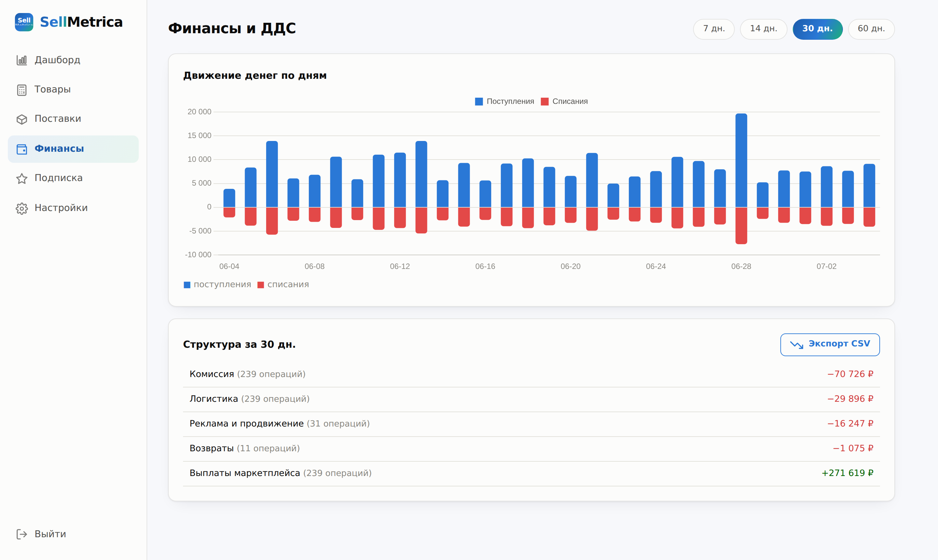
Task: Click the Товары calculator icon
Action: (x=22, y=90)
